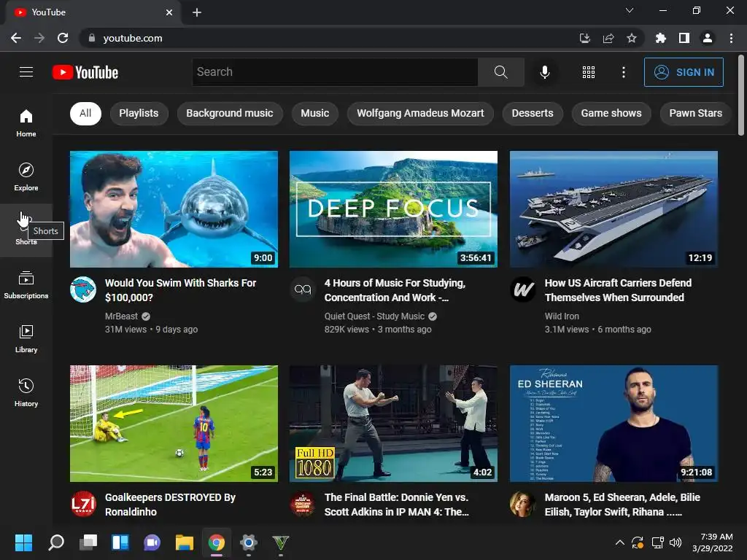
Task: Go to Home in sidebar
Action: coord(26,122)
